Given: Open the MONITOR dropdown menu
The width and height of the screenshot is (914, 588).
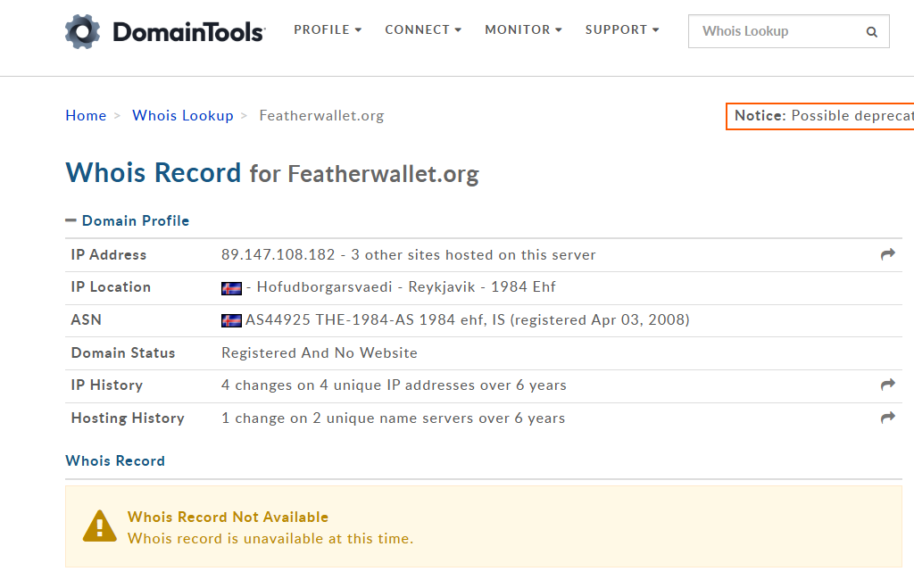Looking at the screenshot, I should [x=523, y=30].
